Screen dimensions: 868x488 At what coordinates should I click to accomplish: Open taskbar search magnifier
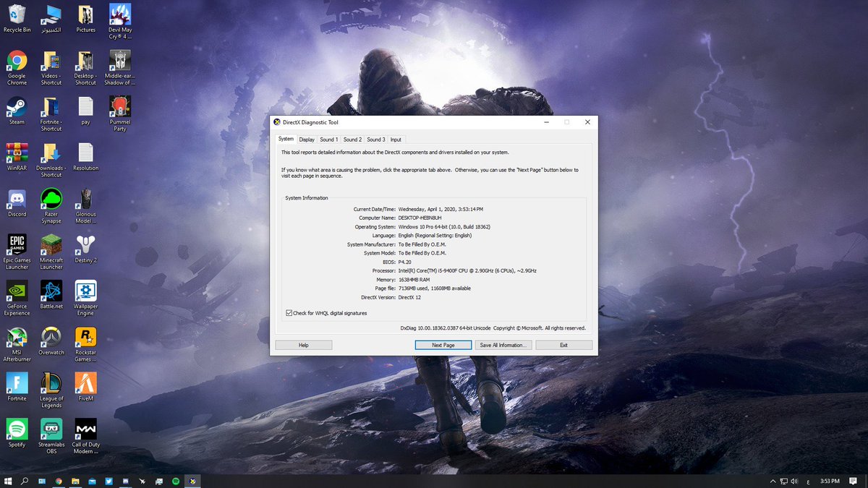25,481
